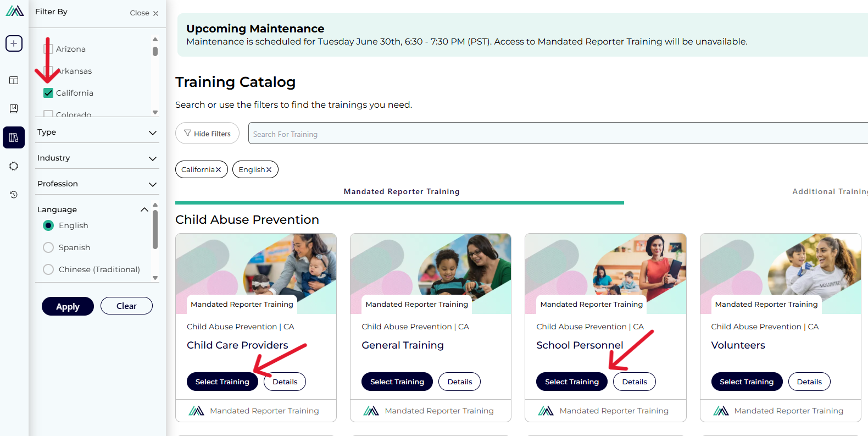The width and height of the screenshot is (868, 436).
Task: Click the Training Catalog heading
Action: pyautogui.click(x=235, y=82)
